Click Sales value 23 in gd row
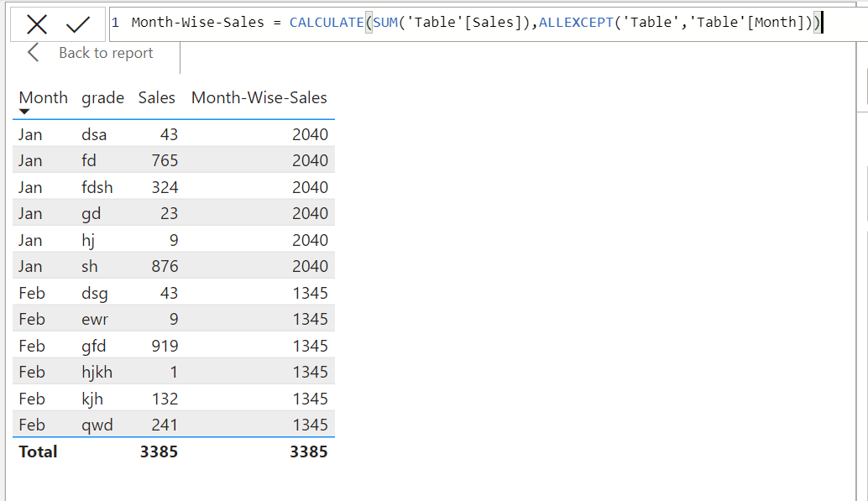 [170, 214]
